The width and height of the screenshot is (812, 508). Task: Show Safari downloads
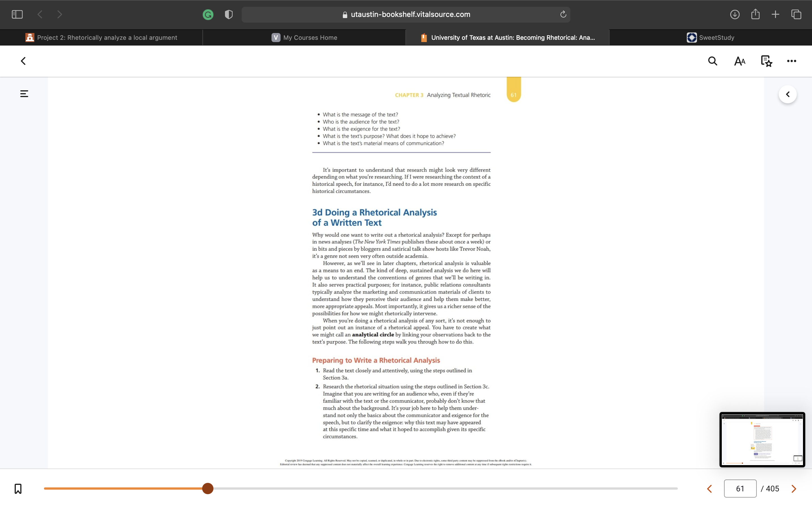point(735,14)
